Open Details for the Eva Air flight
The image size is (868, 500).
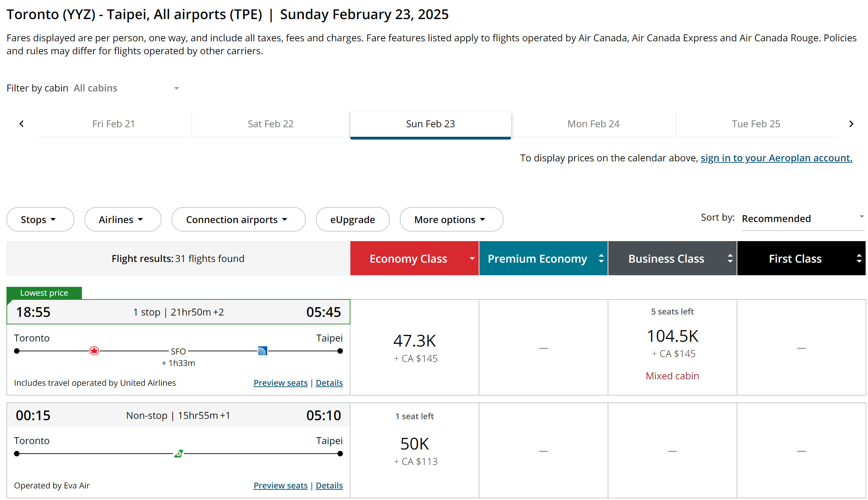click(x=329, y=485)
